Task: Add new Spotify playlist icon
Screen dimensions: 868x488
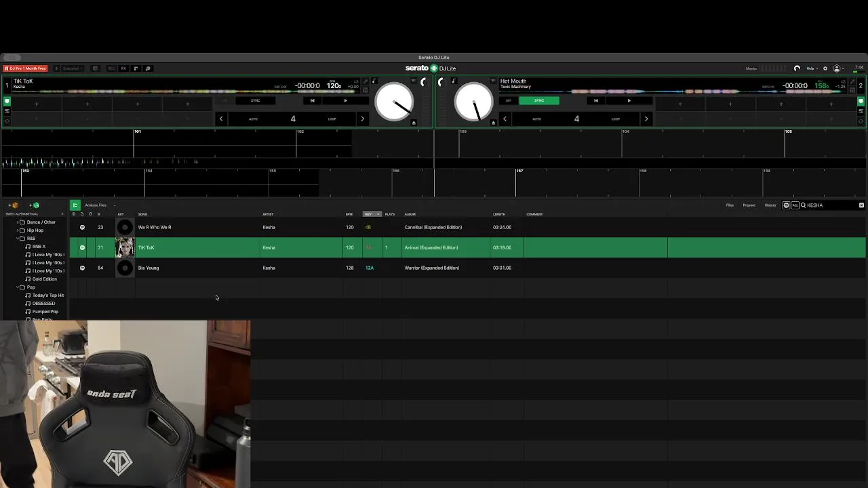Action: point(34,205)
